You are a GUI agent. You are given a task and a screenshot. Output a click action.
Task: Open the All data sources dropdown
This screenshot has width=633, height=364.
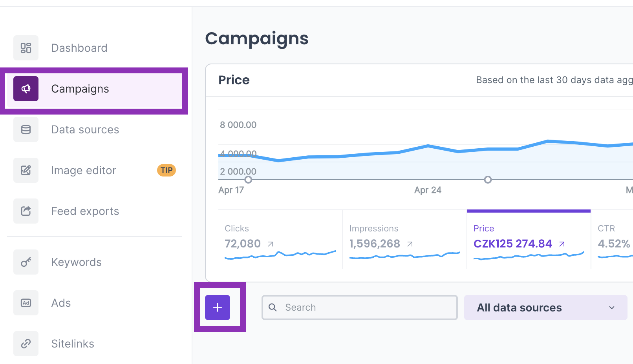(545, 308)
